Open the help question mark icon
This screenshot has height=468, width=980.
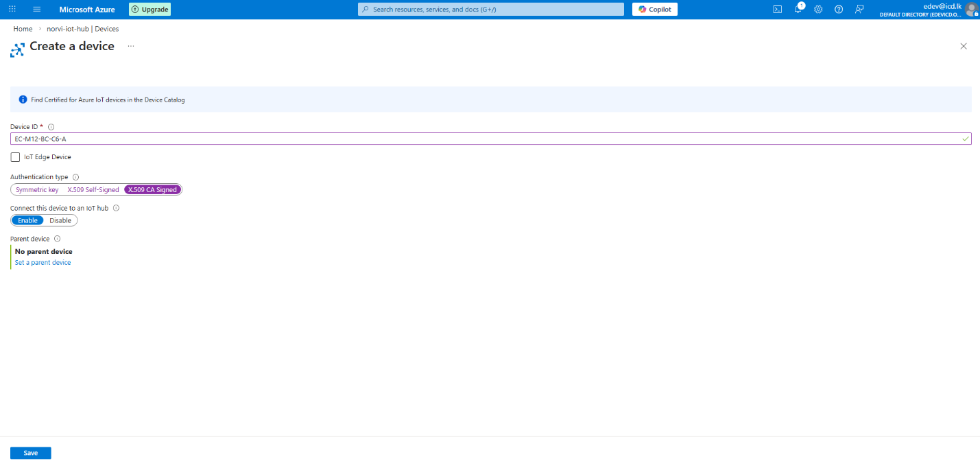click(x=839, y=9)
